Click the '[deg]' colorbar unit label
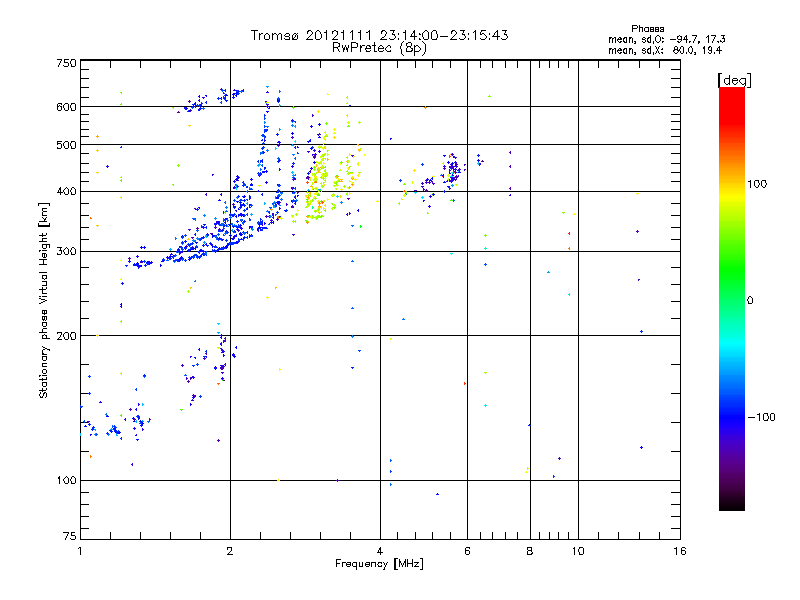The image size is (800, 600). tap(734, 80)
